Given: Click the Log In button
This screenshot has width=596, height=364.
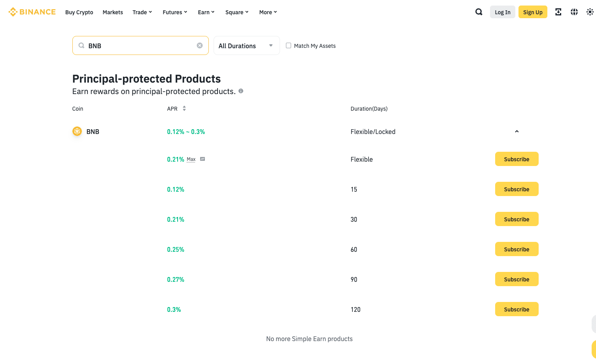Looking at the screenshot, I should (502, 12).
